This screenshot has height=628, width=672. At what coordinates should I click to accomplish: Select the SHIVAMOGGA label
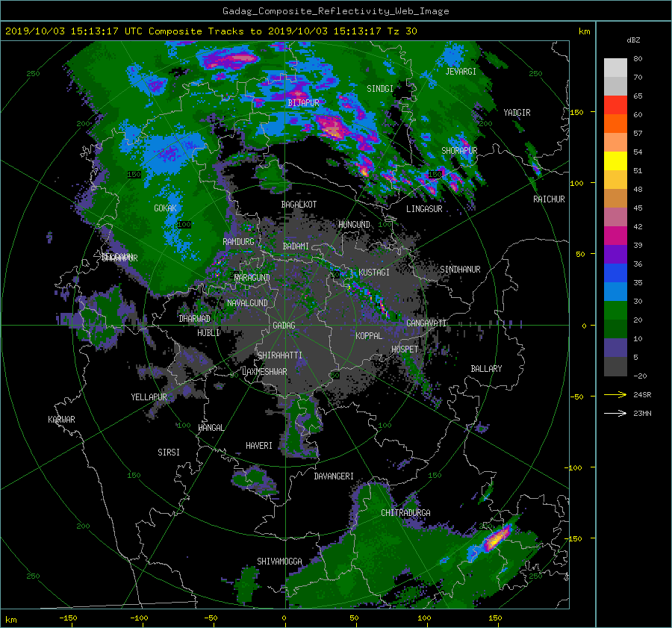[x=279, y=562]
